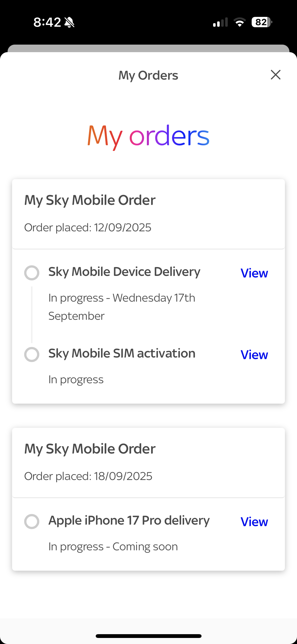The width and height of the screenshot is (297, 644).
Task: Tap the 8:42 clock in status bar
Action: click(47, 22)
